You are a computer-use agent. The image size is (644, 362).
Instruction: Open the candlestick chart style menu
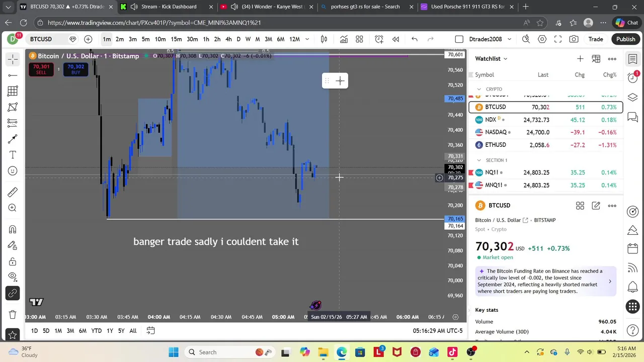324,39
